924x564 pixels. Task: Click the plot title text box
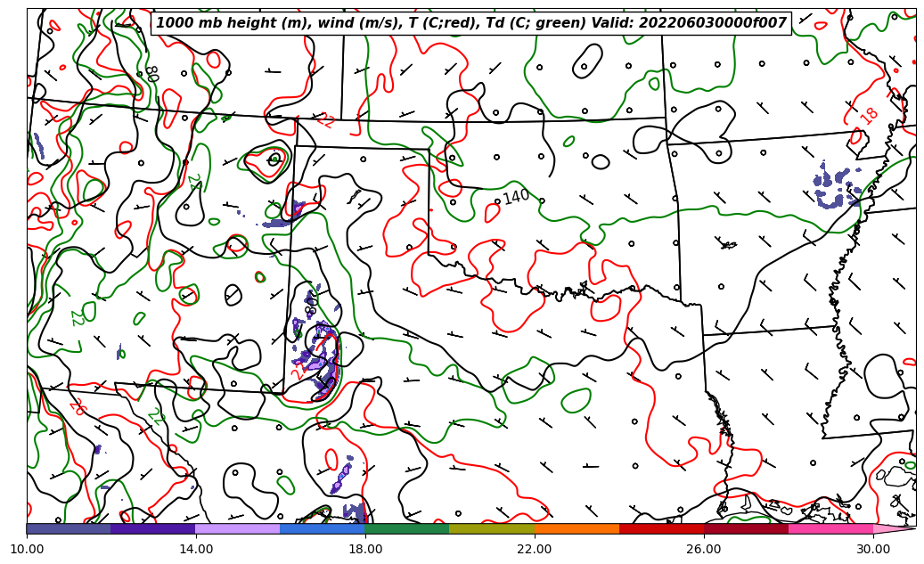(x=470, y=23)
